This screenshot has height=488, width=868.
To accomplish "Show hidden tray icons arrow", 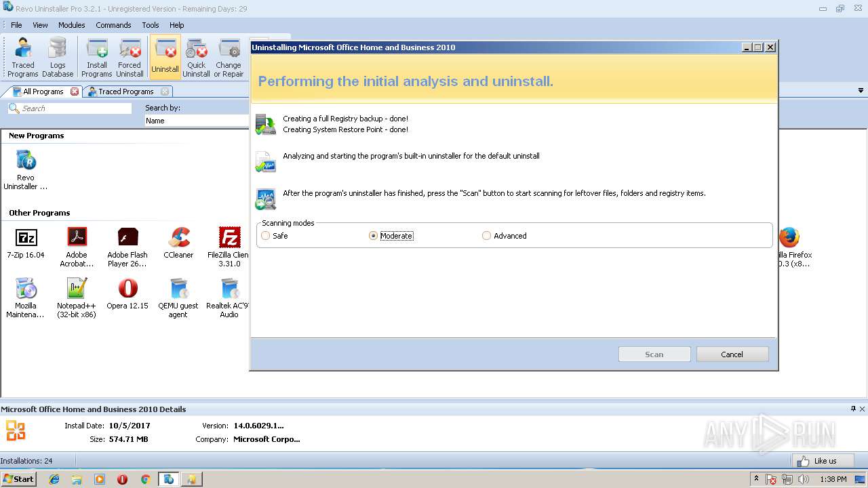I will point(756,479).
